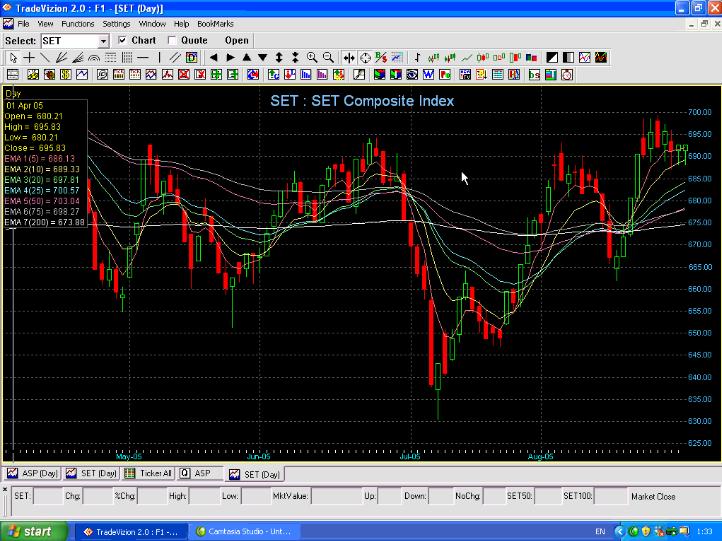Open the Settings menu
The width and height of the screenshot is (722, 541).
coord(116,23)
